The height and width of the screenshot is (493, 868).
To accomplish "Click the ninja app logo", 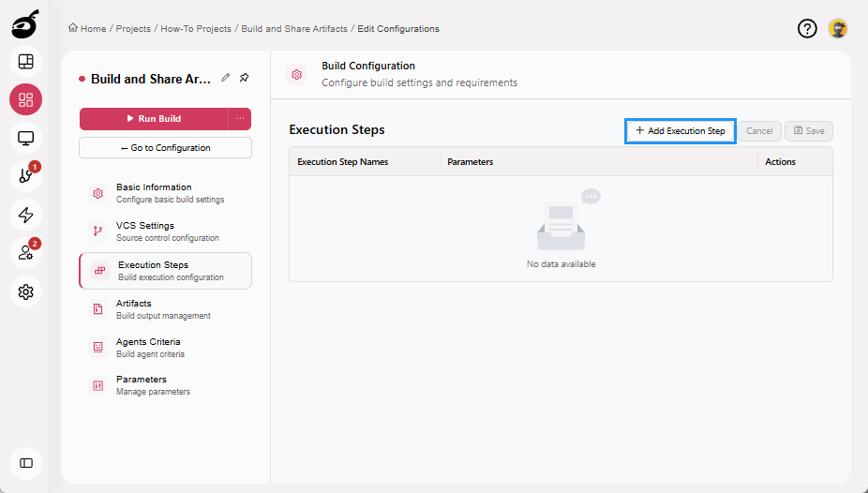I will (x=25, y=24).
